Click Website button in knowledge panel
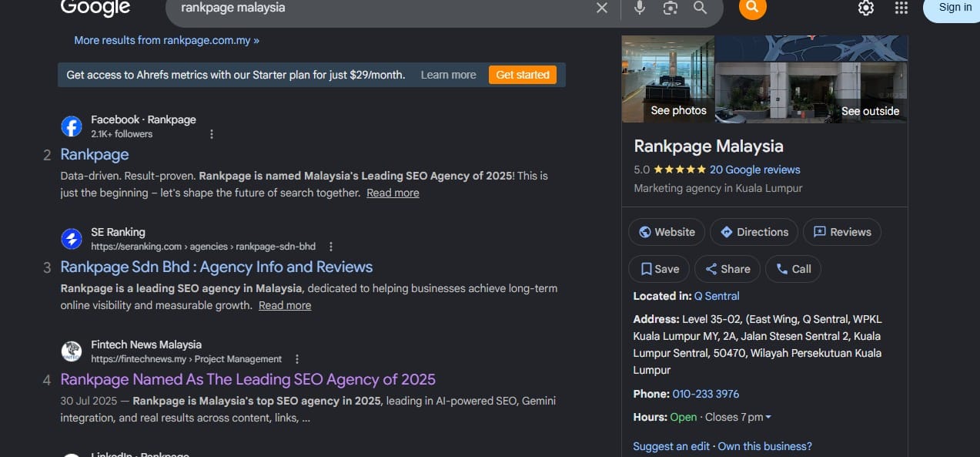This screenshot has height=457, width=980. coord(667,232)
